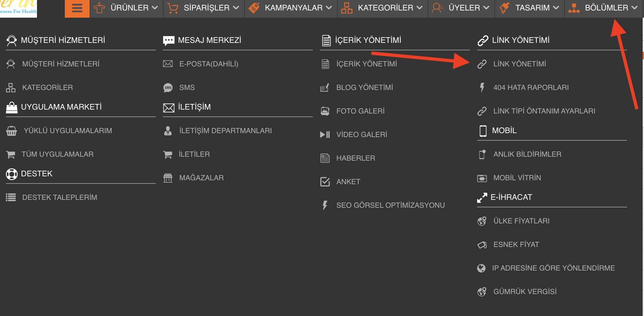Select the shopping cart icon next to SİPARİŞLER
The height and width of the screenshot is (316, 644).
172,7
